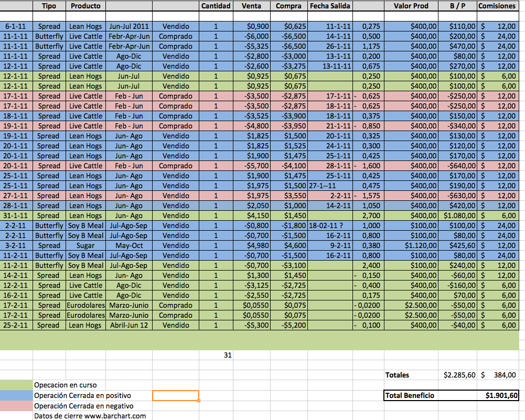Image resolution: width=525 pixels, height=420 pixels.
Task: Click the May-Oct contract cell
Action: click(x=129, y=245)
